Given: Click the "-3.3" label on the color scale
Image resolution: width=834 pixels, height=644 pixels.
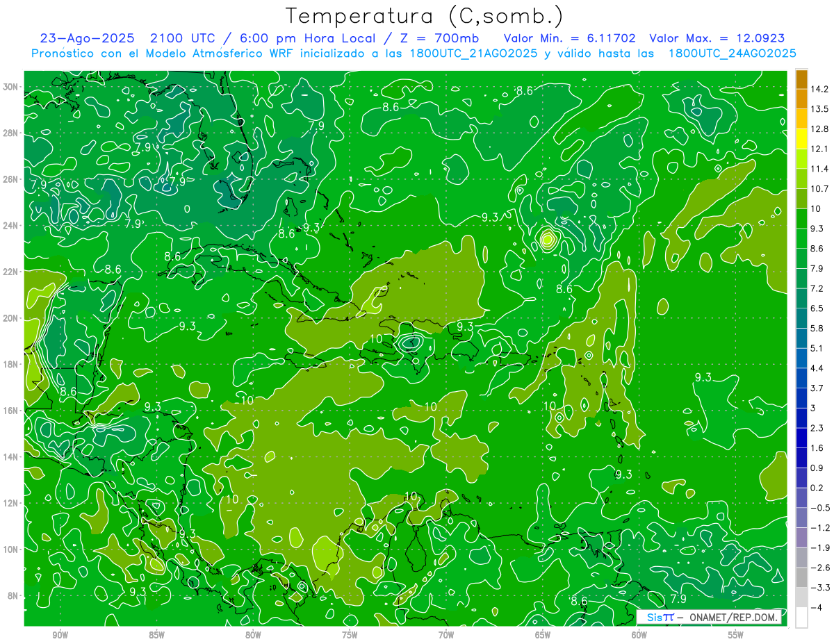Looking at the screenshot, I should coord(821,588).
